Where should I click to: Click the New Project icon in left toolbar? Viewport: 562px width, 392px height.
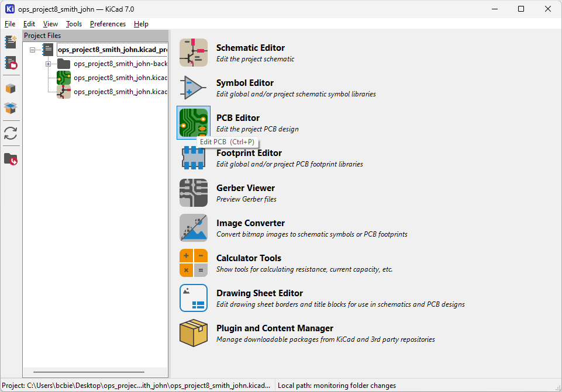click(x=11, y=41)
